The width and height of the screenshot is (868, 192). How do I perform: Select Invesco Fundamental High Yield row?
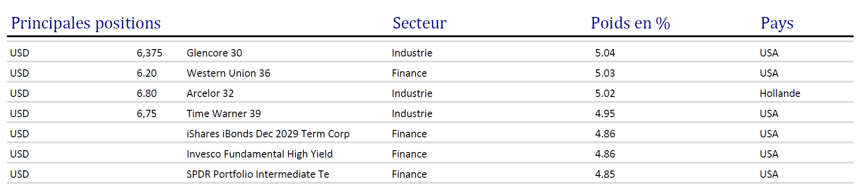click(430, 154)
